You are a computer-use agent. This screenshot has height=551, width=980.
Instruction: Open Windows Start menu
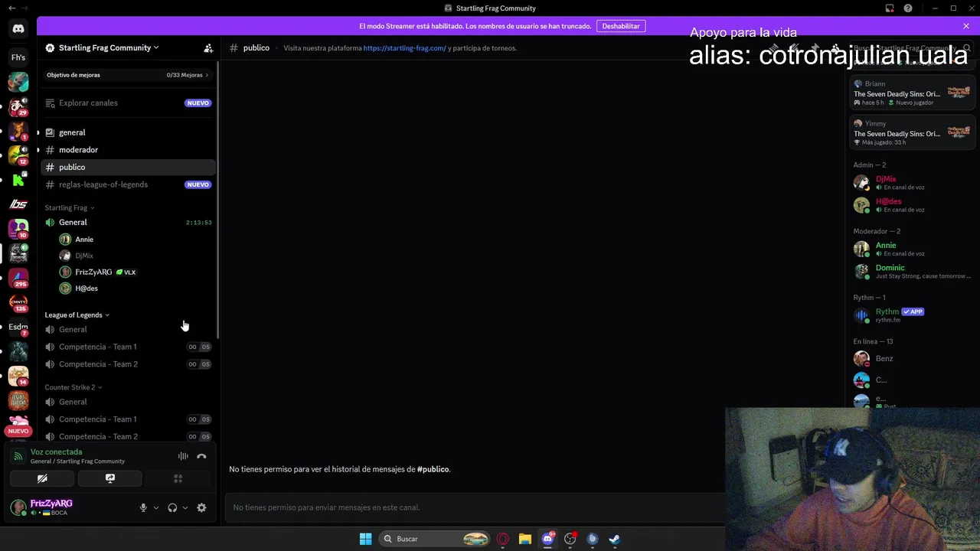point(365,539)
